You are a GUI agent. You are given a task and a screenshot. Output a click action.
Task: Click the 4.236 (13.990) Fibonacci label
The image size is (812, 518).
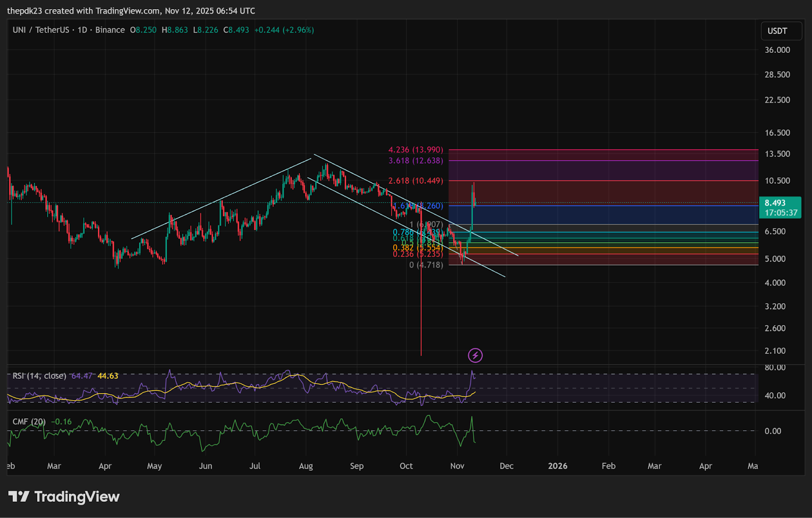[416, 150]
